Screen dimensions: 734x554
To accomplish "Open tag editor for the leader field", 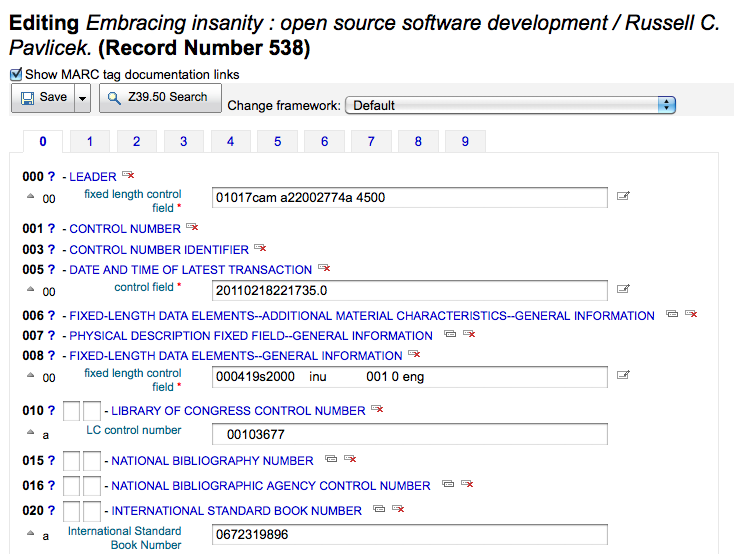I will point(623,198).
